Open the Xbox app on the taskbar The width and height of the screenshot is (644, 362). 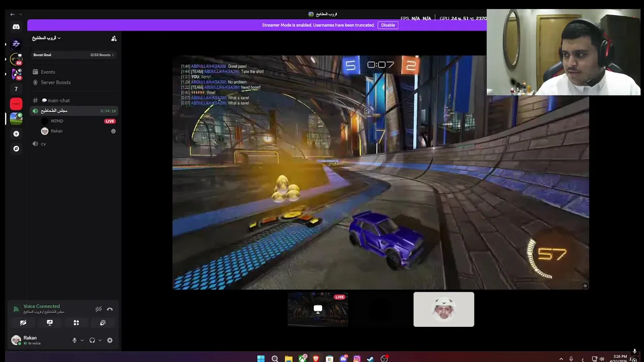click(x=302, y=358)
